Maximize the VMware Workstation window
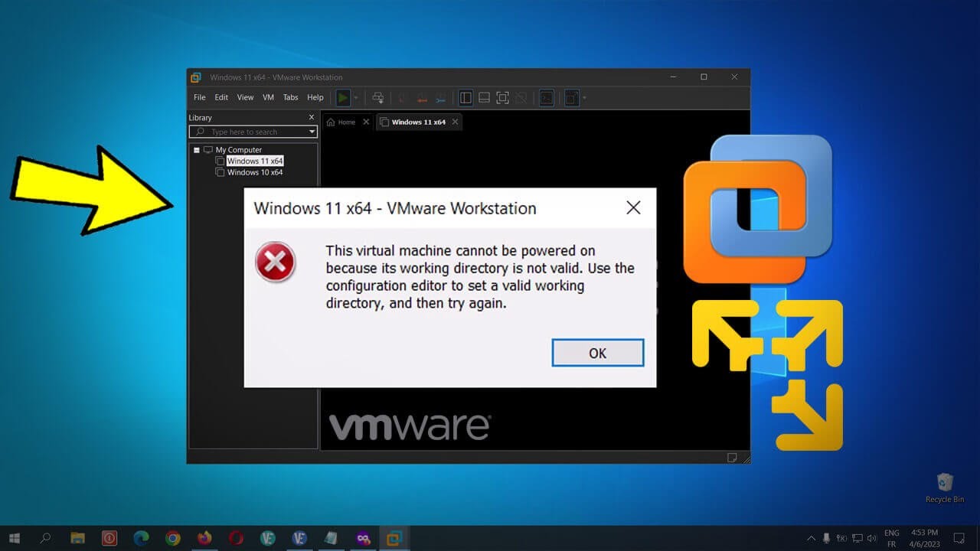Image resolution: width=980 pixels, height=551 pixels. tap(704, 77)
